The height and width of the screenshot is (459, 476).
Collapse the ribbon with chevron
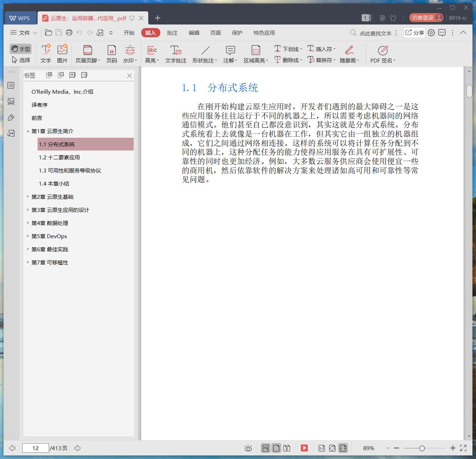tap(463, 32)
